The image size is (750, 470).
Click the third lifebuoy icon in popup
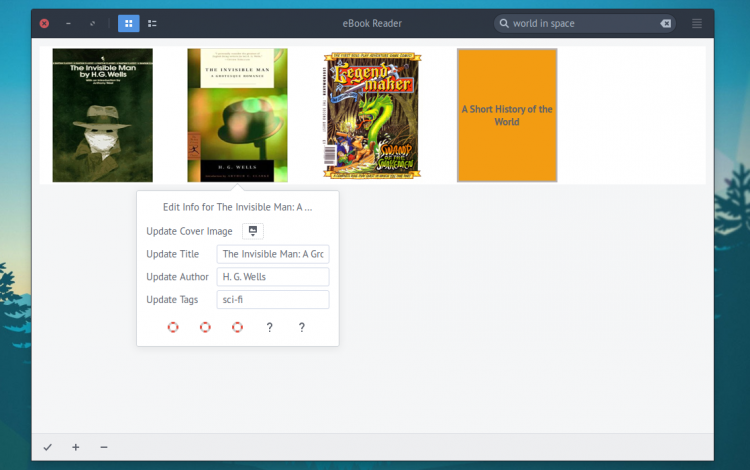(237, 327)
